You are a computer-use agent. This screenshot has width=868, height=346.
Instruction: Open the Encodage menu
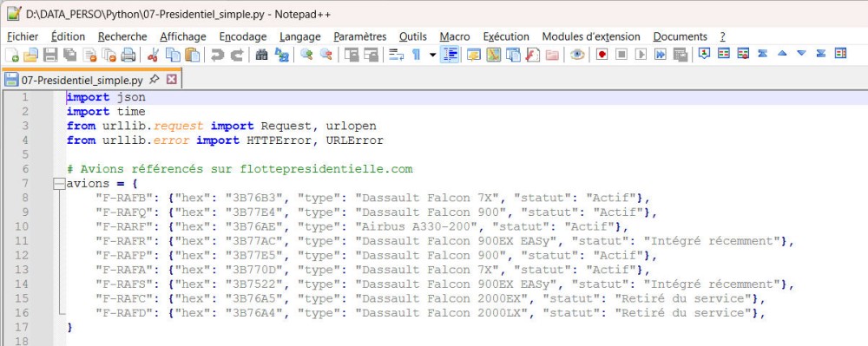(243, 36)
